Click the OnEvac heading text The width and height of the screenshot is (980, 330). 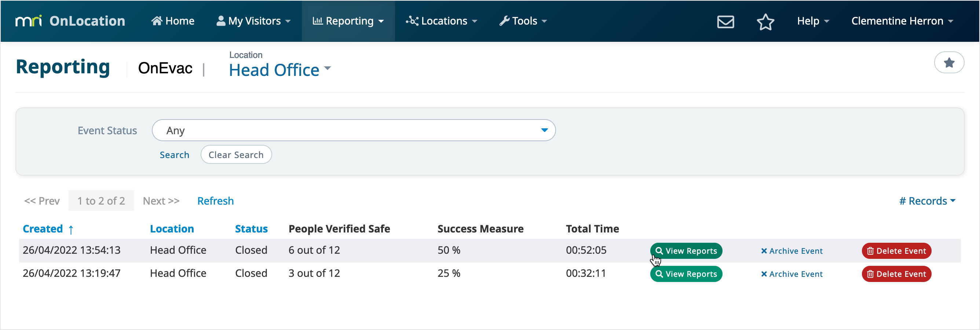[165, 68]
